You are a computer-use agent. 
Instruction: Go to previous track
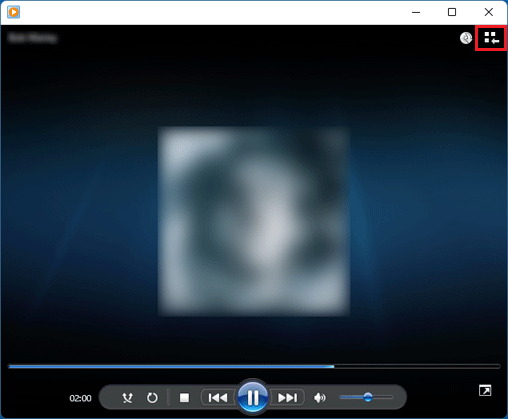218,398
